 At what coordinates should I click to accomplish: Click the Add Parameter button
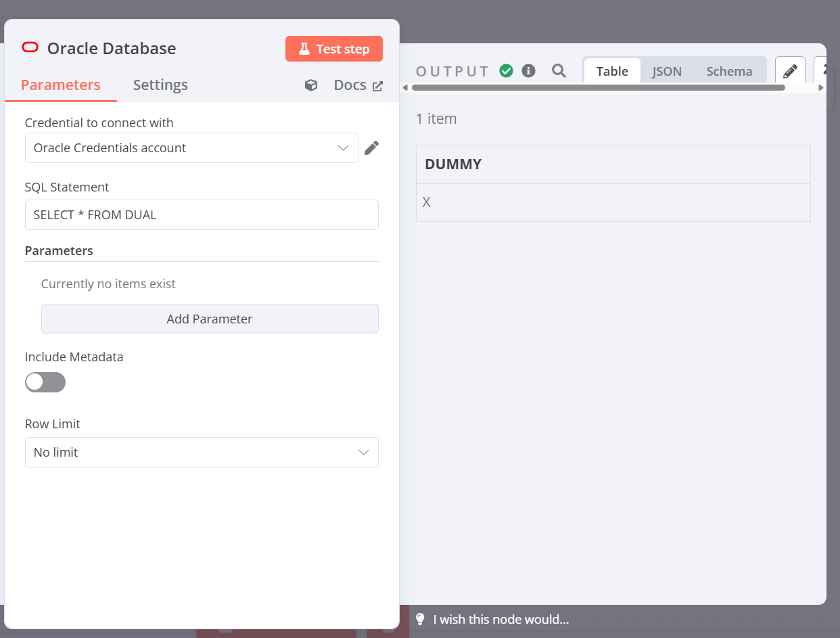coord(210,319)
